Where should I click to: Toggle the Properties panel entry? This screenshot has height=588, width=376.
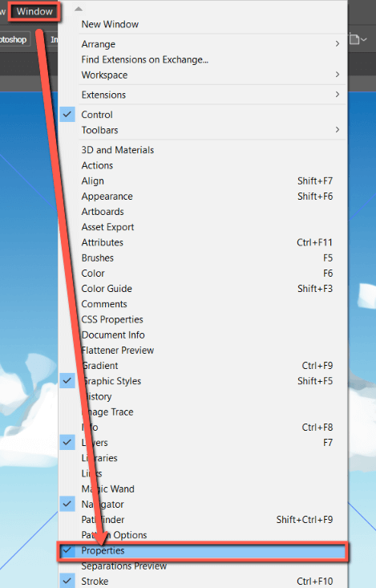[203, 550]
